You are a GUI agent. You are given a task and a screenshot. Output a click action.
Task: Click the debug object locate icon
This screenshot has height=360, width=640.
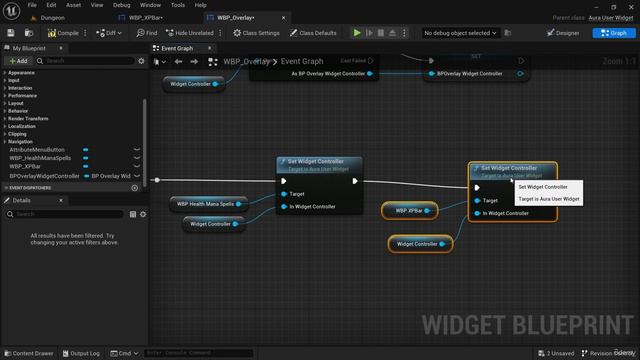pyautogui.click(x=508, y=33)
